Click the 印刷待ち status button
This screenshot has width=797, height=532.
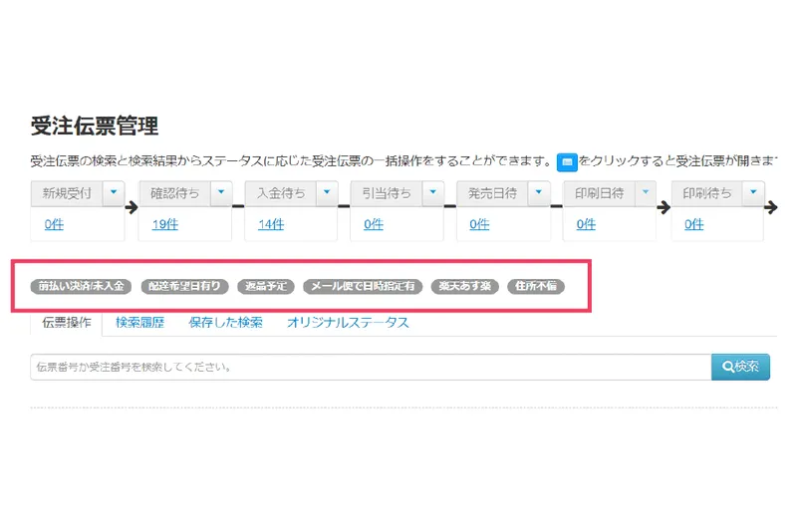tap(707, 193)
